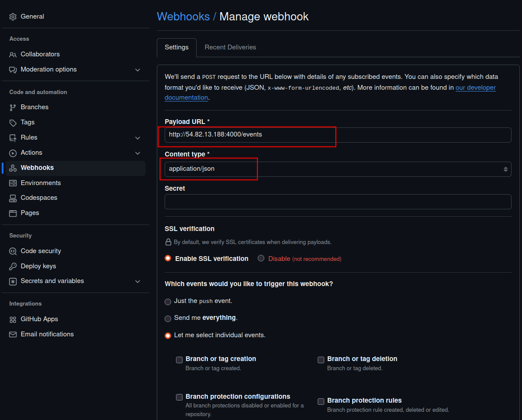Click into the Secret input field
Image resolution: width=522 pixels, height=420 pixels.
click(338, 202)
